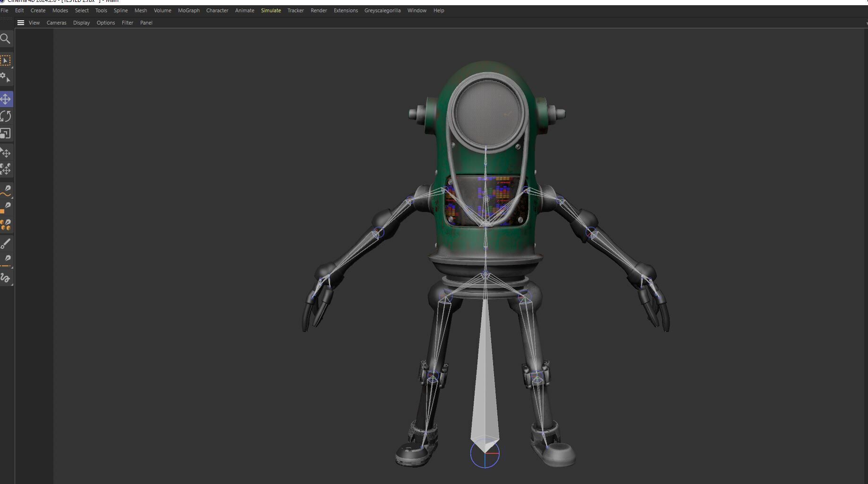Select the spline pen tool

[x=6, y=191]
